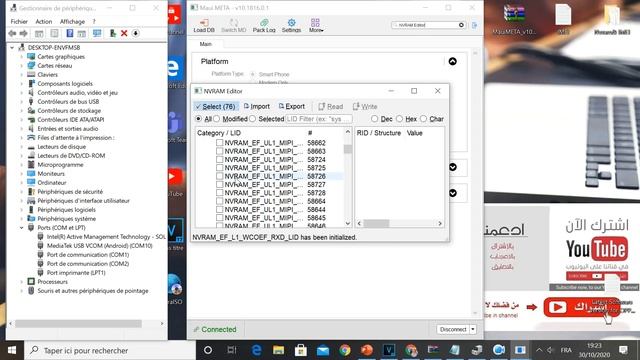Select Dec value format
640x360 pixels.
[374, 119]
